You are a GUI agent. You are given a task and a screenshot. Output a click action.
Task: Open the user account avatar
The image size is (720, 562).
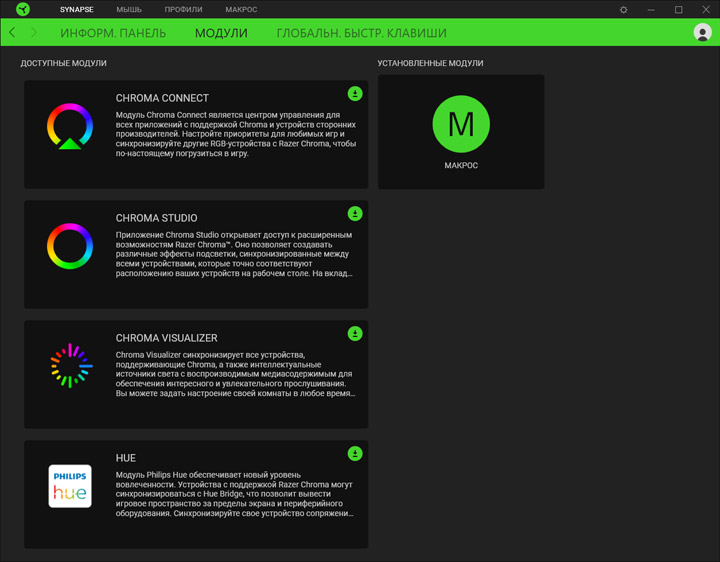pyautogui.click(x=702, y=33)
